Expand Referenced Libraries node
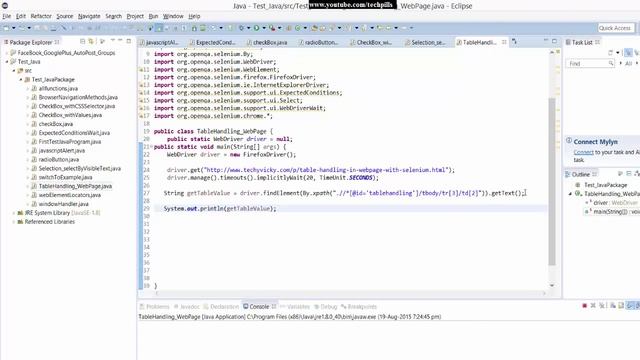 pos(14,222)
